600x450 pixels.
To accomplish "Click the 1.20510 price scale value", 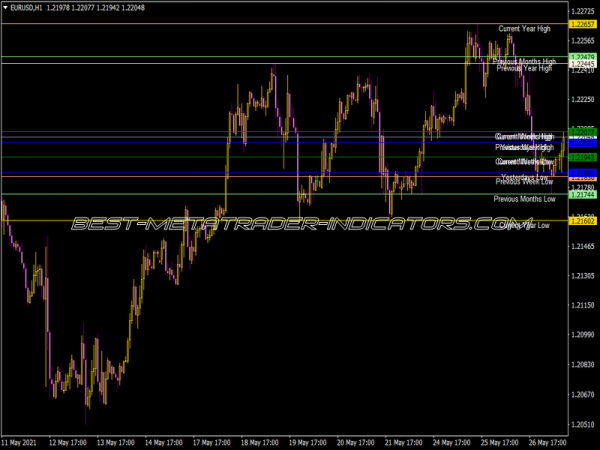I will [x=581, y=424].
